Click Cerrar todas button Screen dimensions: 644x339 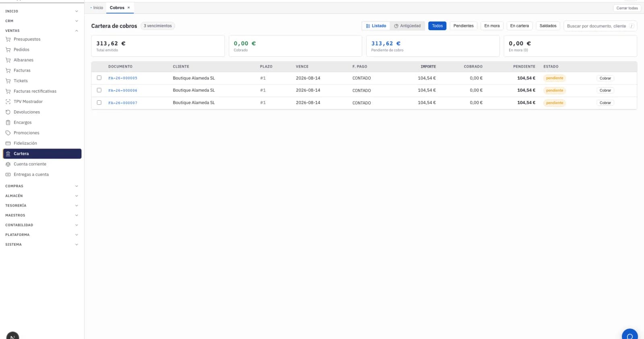tap(627, 8)
